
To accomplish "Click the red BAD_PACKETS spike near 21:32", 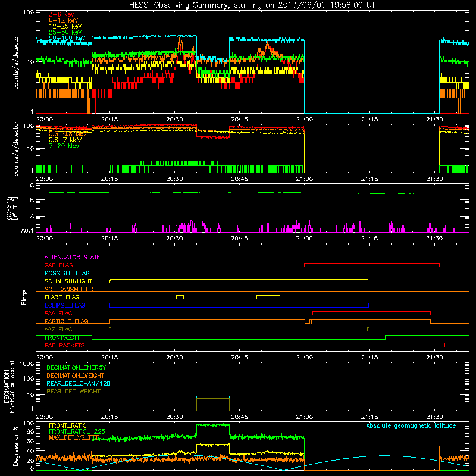I will point(444,345).
